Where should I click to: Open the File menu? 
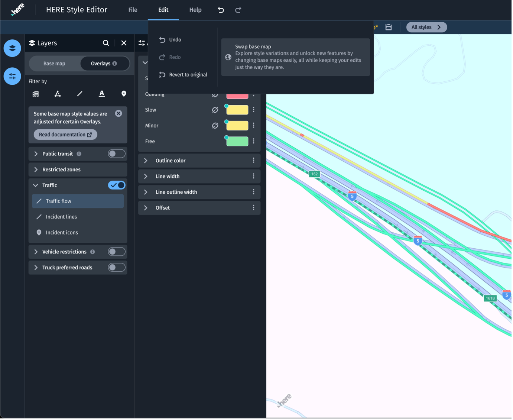click(133, 10)
